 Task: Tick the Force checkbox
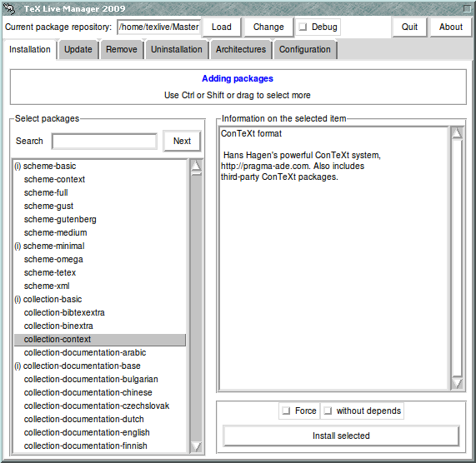286,411
